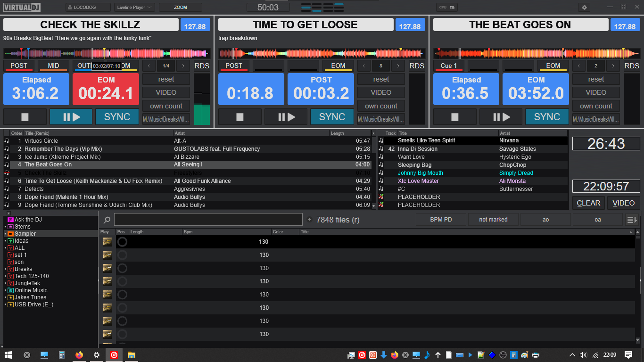
Task: Click the search magnifier icon in the browser
Action: [107, 220]
